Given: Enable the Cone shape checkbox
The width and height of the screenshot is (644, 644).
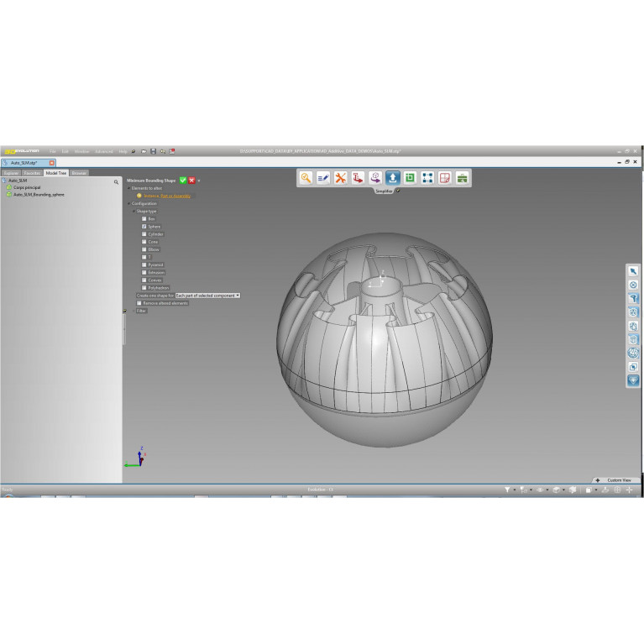Looking at the screenshot, I should point(144,242).
